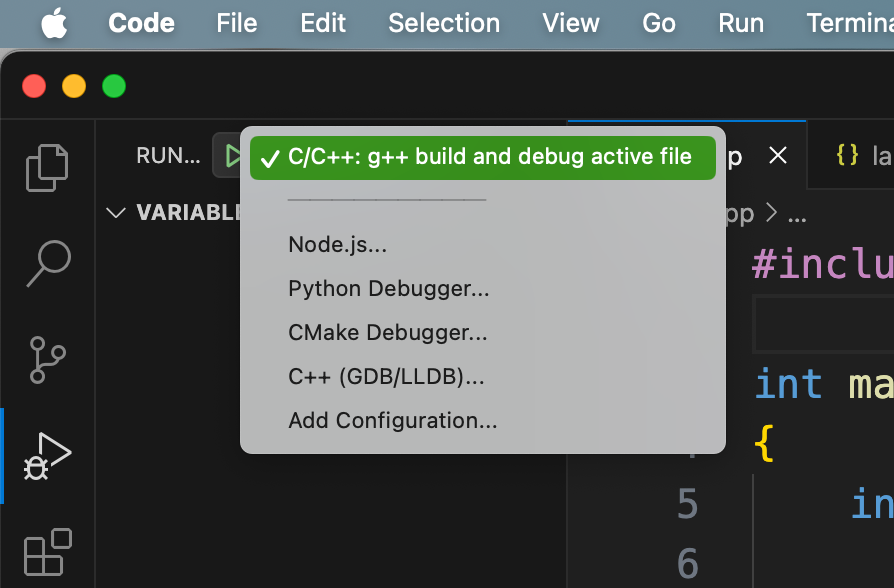Click Add Configuration... entry
The height and width of the screenshot is (588, 894).
coord(392,421)
